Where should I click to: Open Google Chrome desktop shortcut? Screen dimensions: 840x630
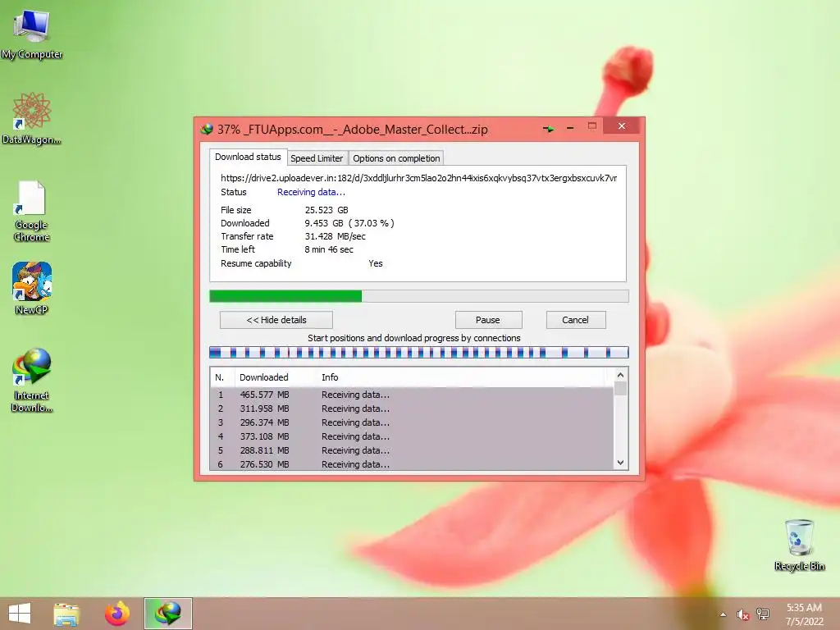coord(32,211)
